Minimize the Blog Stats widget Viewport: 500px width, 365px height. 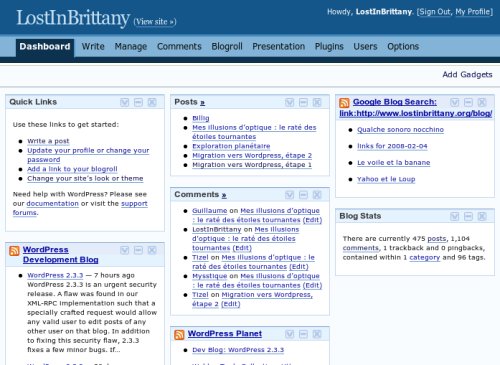(468, 217)
